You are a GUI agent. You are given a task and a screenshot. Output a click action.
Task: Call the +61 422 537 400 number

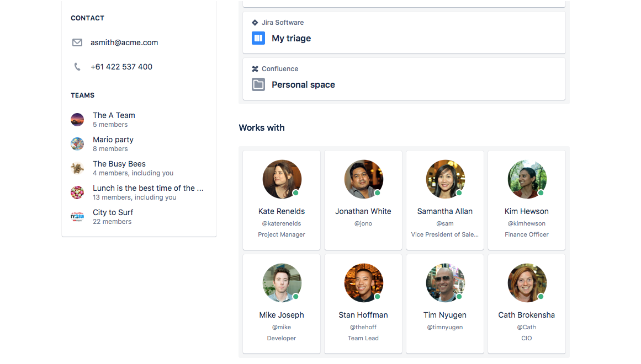tap(121, 67)
